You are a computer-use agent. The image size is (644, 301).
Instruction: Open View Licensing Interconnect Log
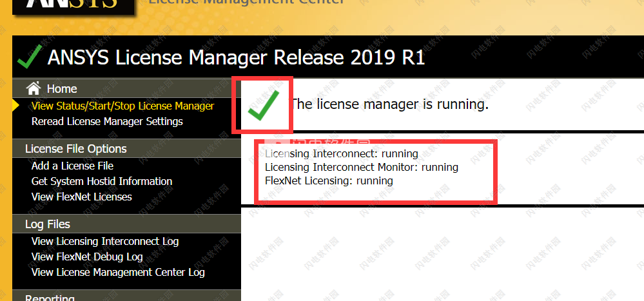tap(104, 242)
